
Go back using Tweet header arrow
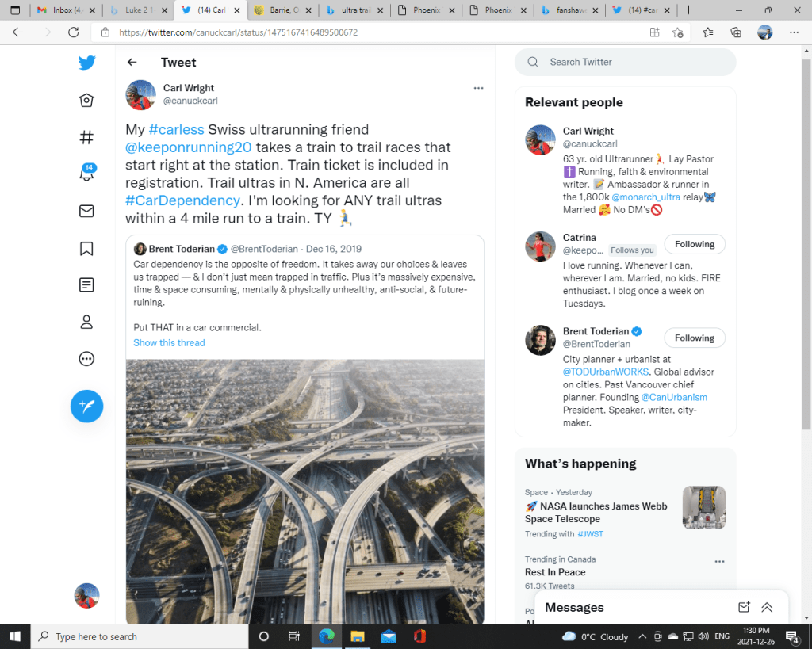click(132, 63)
